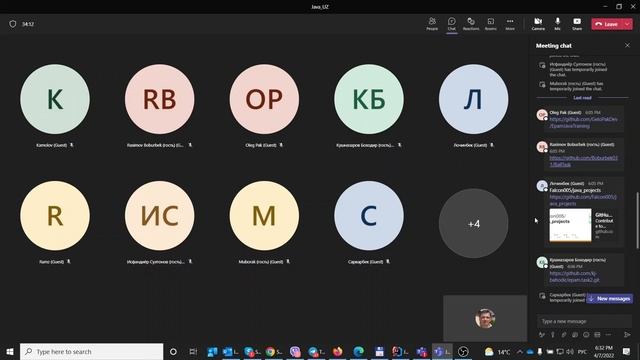Viewport: 640px width, 360px height.
Task: Open Windows Start menu
Action: [10, 351]
